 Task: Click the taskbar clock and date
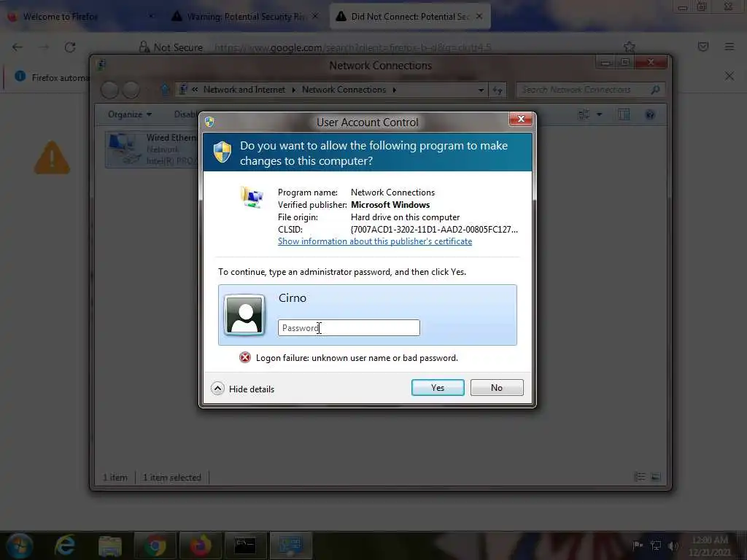point(710,545)
